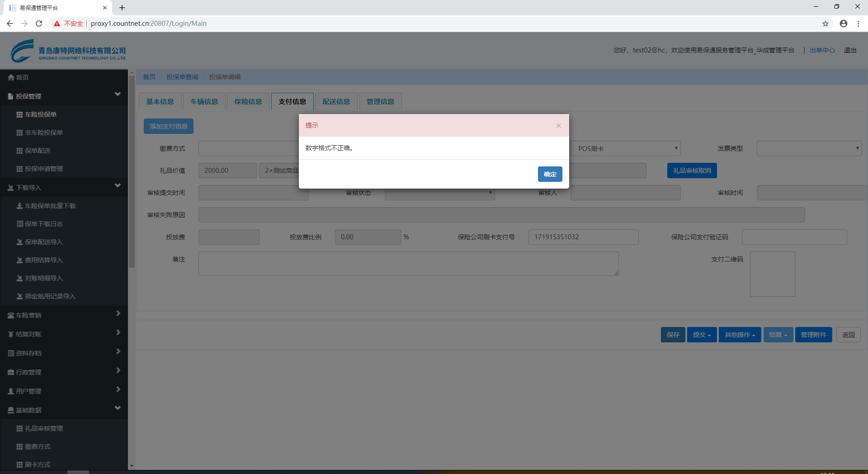The width and height of the screenshot is (868, 474).
Task: Click the 保单配送导入 import icon
Action: [x=19, y=242]
